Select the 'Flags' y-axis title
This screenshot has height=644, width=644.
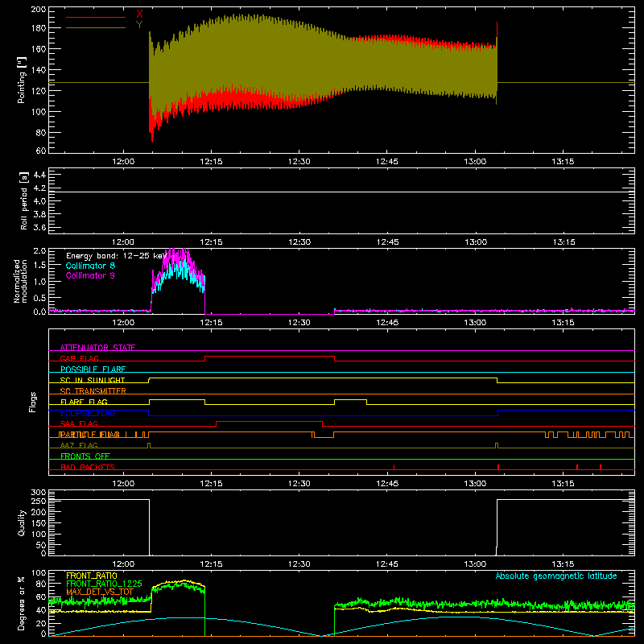click(x=33, y=402)
